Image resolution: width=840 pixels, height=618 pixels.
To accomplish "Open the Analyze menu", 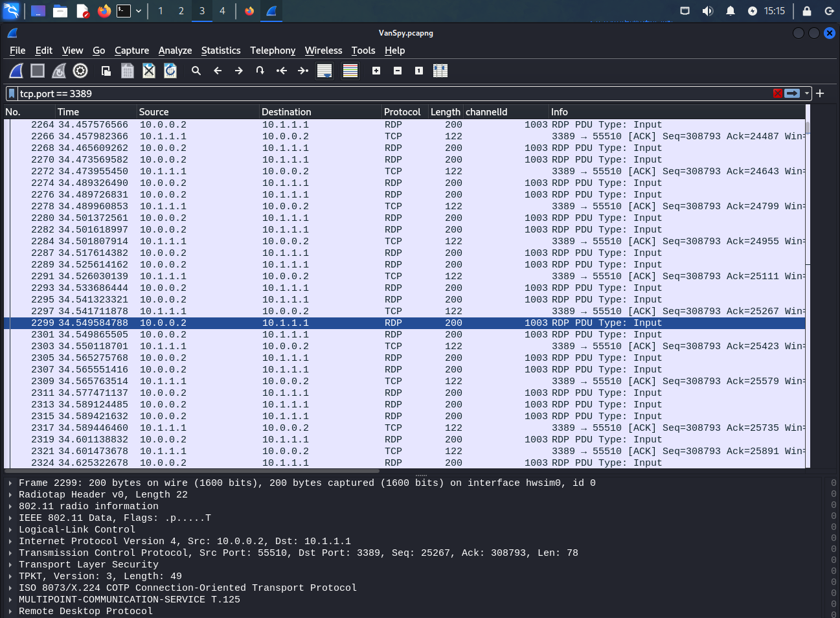I will pyautogui.click(x=175, y=51).
